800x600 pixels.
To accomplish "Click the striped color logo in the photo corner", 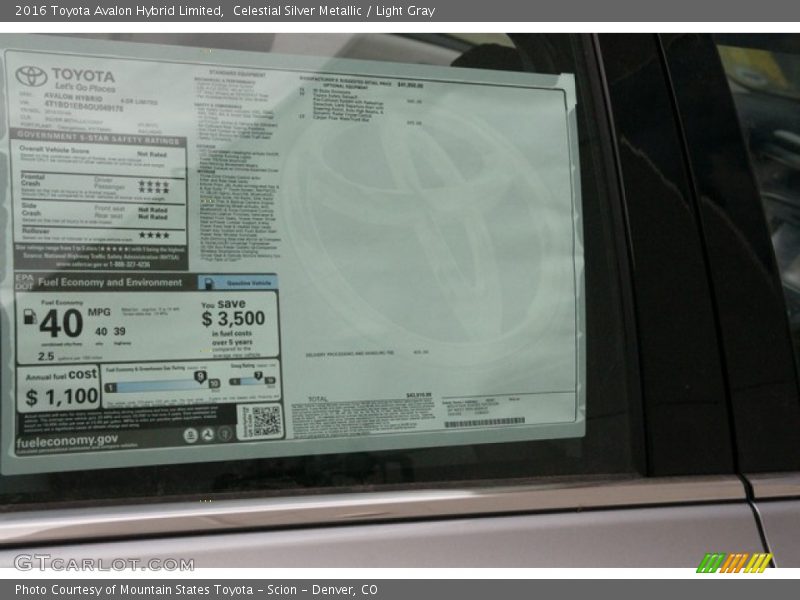I will point(734,563).
